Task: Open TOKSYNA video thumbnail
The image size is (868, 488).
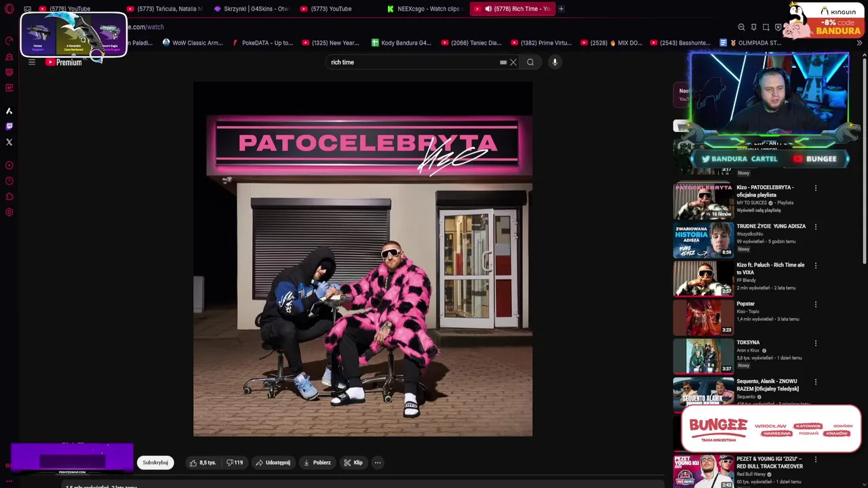Action: coord(703,356)
